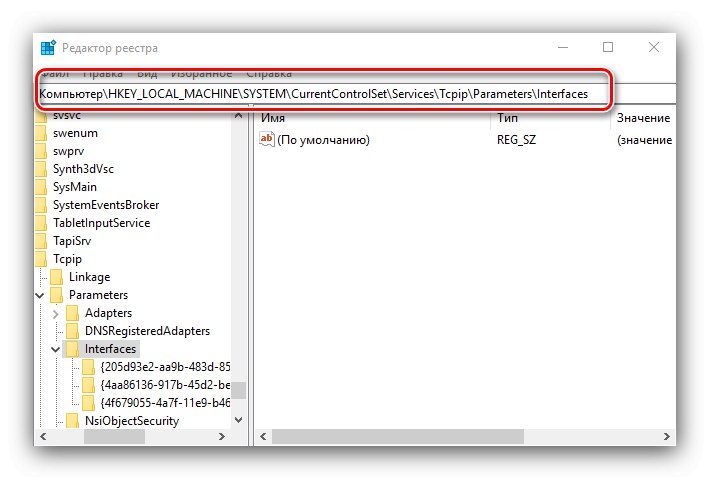This screenshot has height=479, width=709.
Task: Select the NsiObjectSecurity folder icon
Action: click(x=72, y=421)
